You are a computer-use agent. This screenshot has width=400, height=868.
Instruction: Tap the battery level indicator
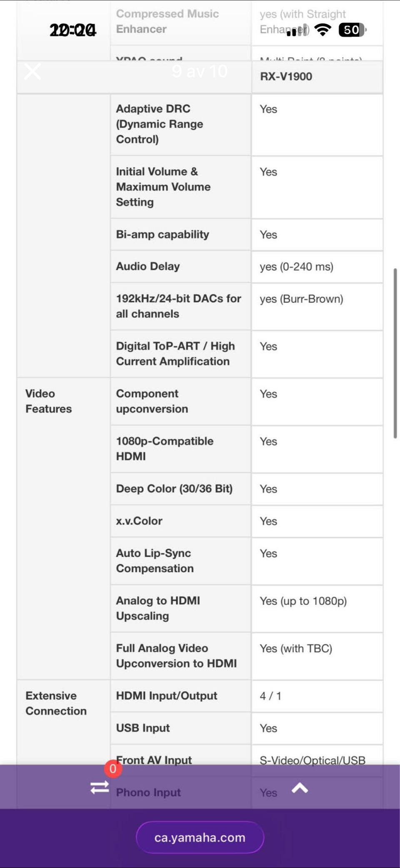point(352,30)
